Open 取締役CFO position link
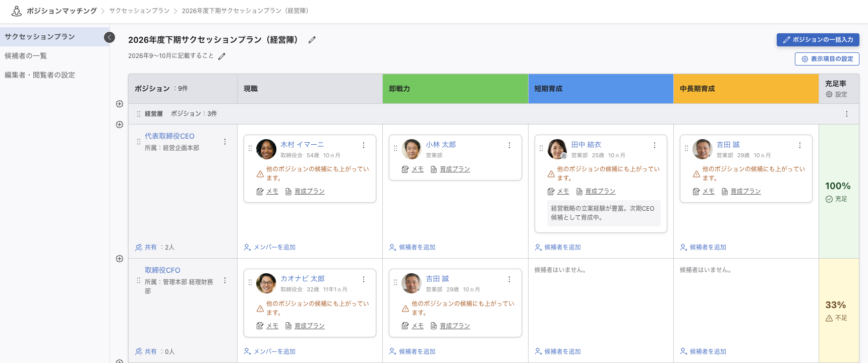Image resolution: width=868 pixels, height=363 pixels. pos(162,270)
